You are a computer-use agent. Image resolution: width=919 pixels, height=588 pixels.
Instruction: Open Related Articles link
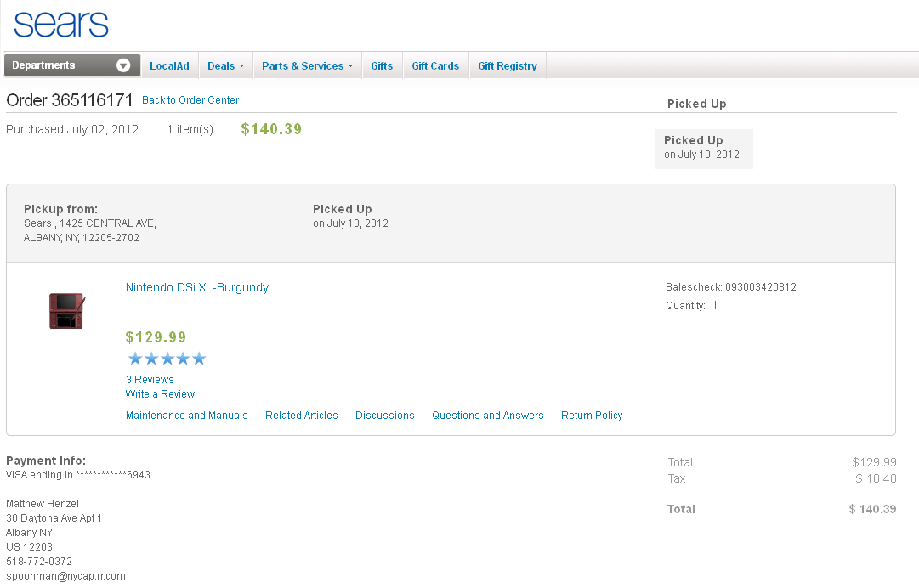pyautogui.click(x=301, y=416)
